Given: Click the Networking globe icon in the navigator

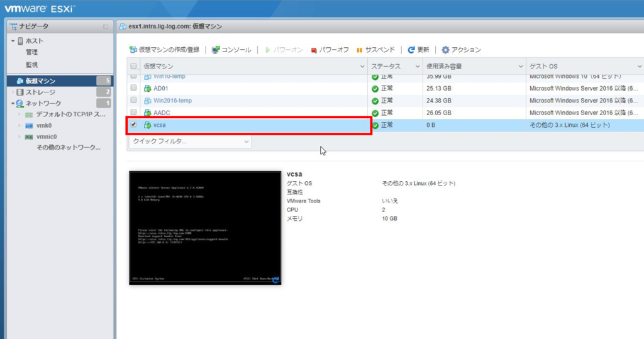Looking at the screenshot, I should 19,104.
